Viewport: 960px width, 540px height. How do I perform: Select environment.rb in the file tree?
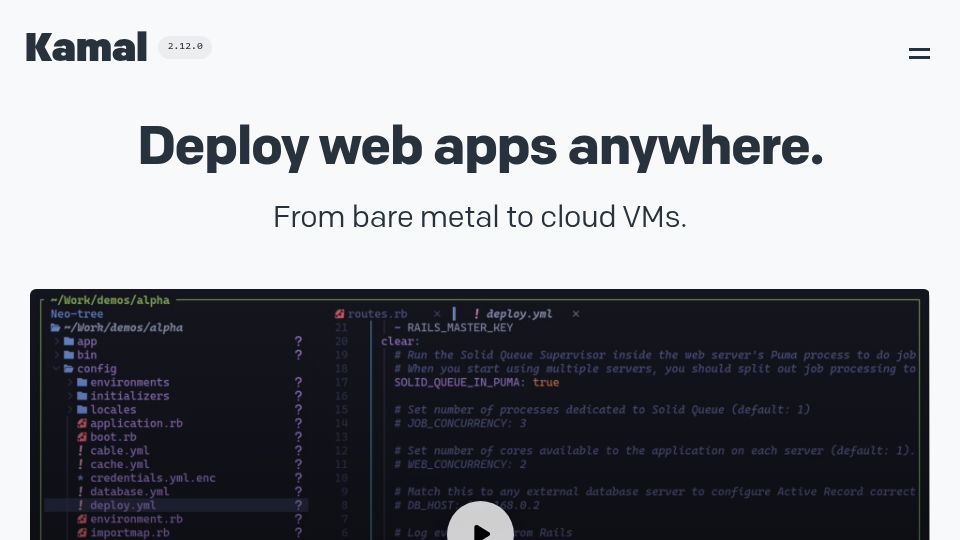[x=137, y=519]
